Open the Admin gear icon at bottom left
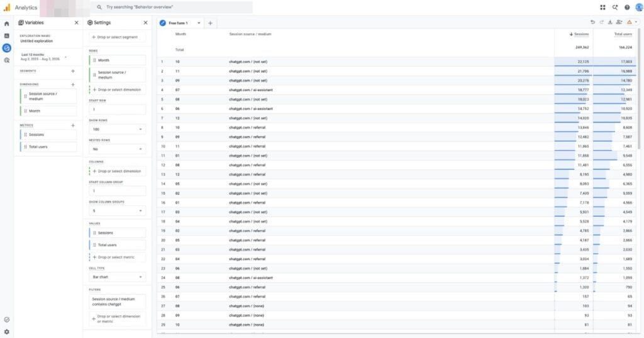Screen dimensions: 644x338 [x=6, y=332]
